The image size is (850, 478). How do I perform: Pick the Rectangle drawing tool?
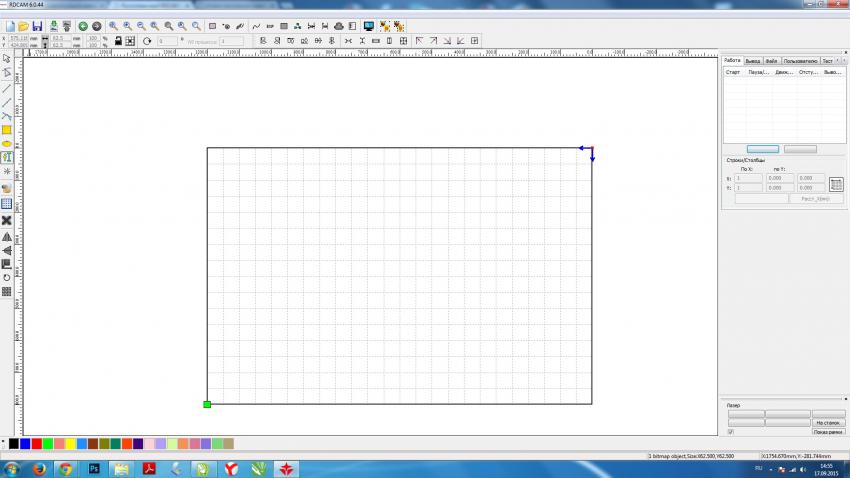(x=7, y=130)
